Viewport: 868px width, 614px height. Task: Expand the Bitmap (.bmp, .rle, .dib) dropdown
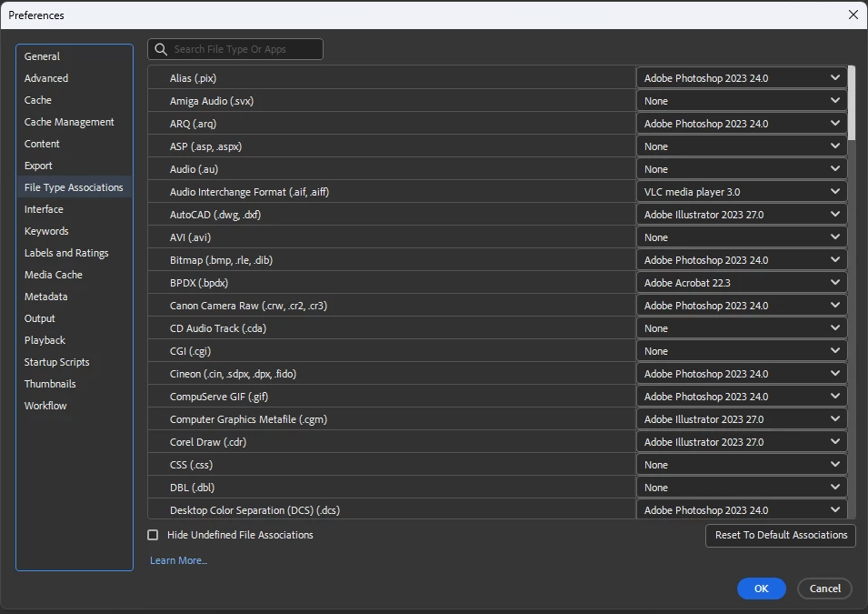pyautogui.click(x=742, y=260)
